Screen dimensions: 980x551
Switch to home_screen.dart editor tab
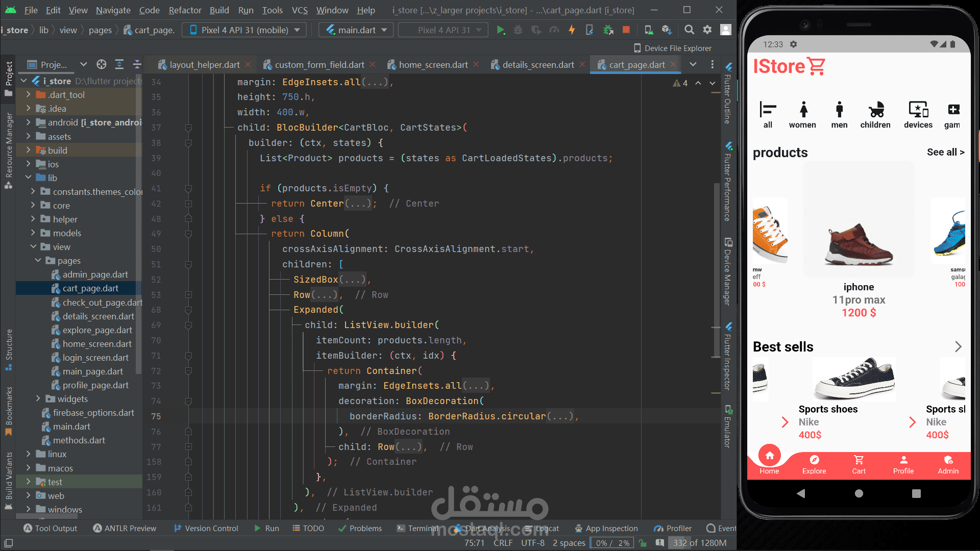tap(433, 65)
